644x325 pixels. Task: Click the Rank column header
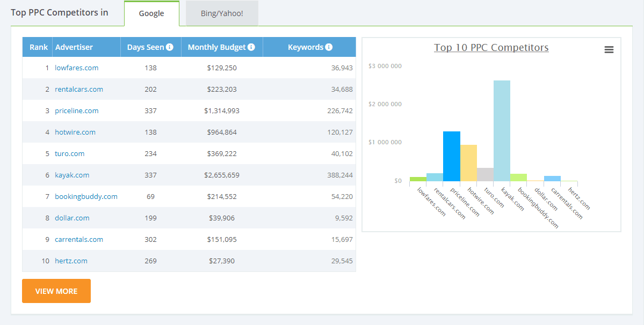tap(39, 47)
